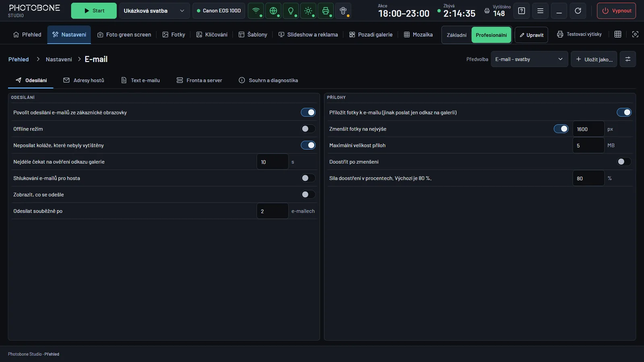Click the Photobone Studio logo
Image resolution: width=644 pixels, height=362 pixels.
pyautogui.click(x=34, y=11)
